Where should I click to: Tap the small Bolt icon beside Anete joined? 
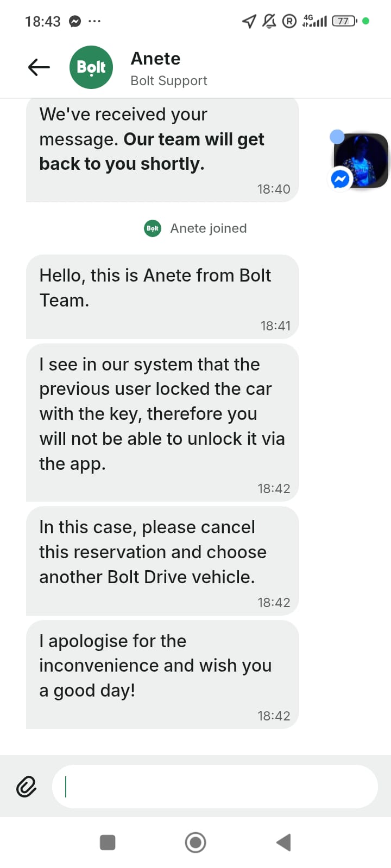coord(153,228)
